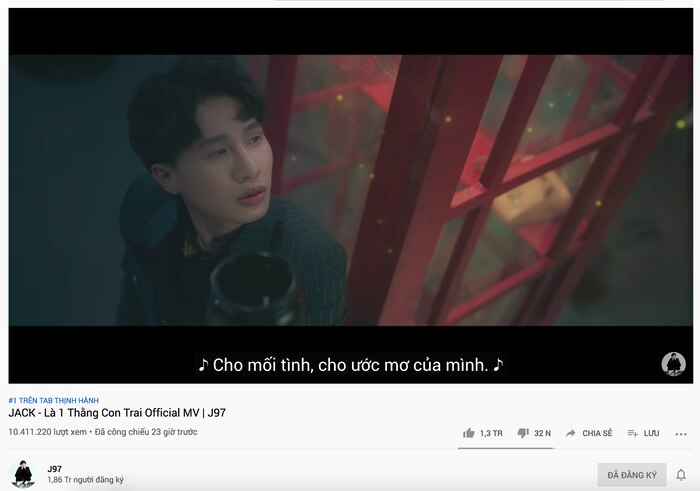Open the J97 channel avatar below video

point(23,474)
